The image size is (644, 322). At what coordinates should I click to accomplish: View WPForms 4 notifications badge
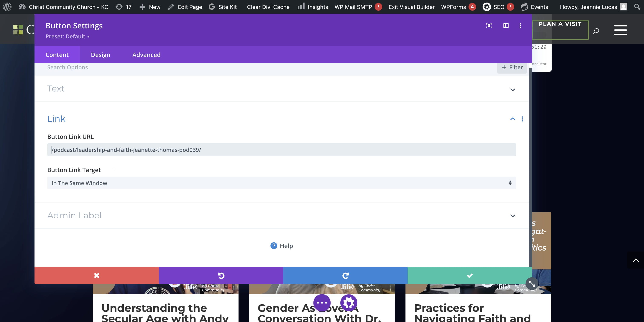point(472,7)
